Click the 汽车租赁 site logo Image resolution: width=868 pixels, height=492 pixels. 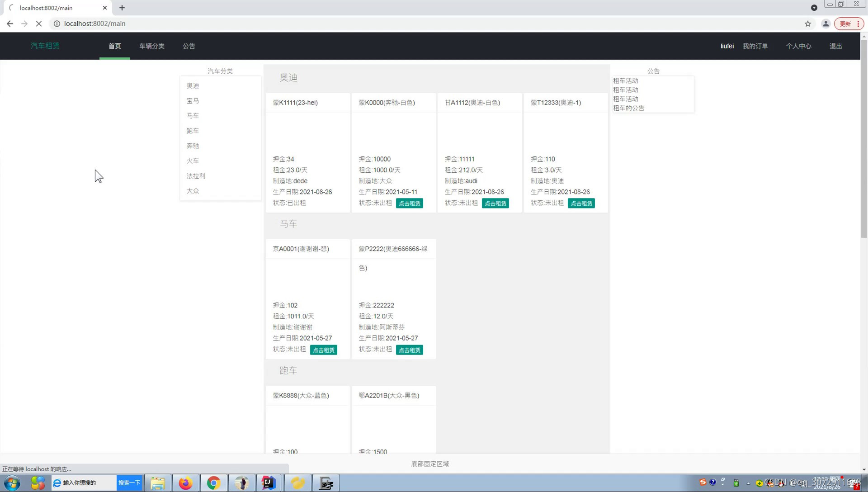pyautogui.click(x=45, y=46)
